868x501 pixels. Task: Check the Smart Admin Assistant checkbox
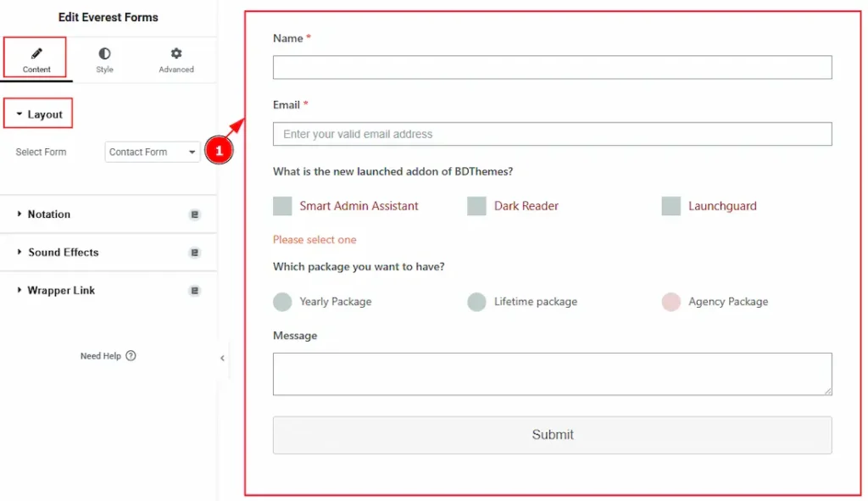[x=282, y=206]
